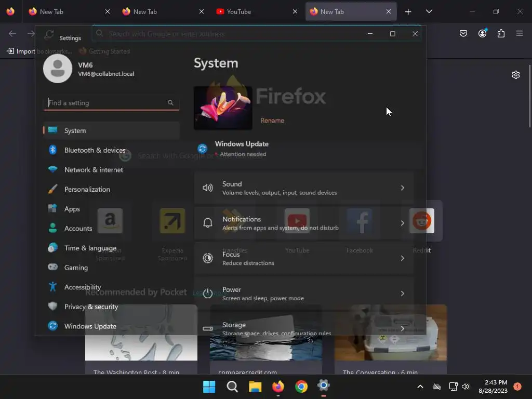Viewport: 532px width, 399px height.
Task: Open notification badge on taskbar
Action: coord(517,387)
